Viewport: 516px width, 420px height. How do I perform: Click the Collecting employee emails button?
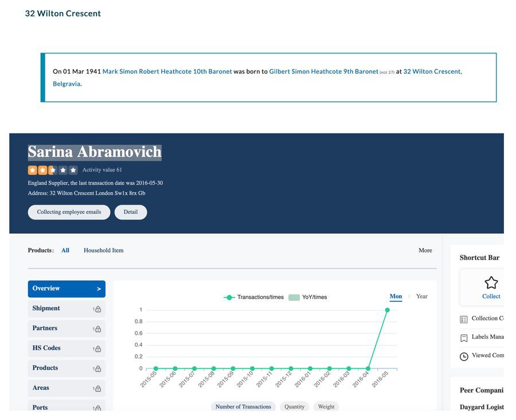[x=69, y=212]
